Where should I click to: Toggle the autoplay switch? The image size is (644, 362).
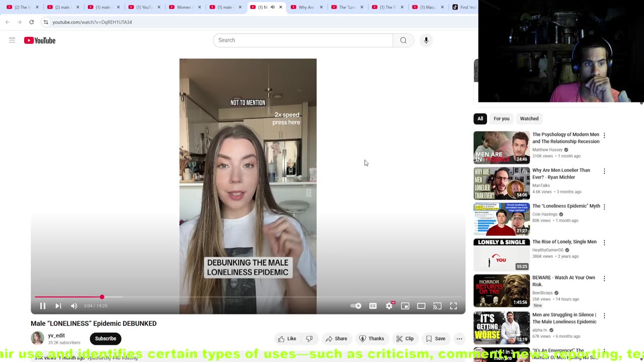356,306
